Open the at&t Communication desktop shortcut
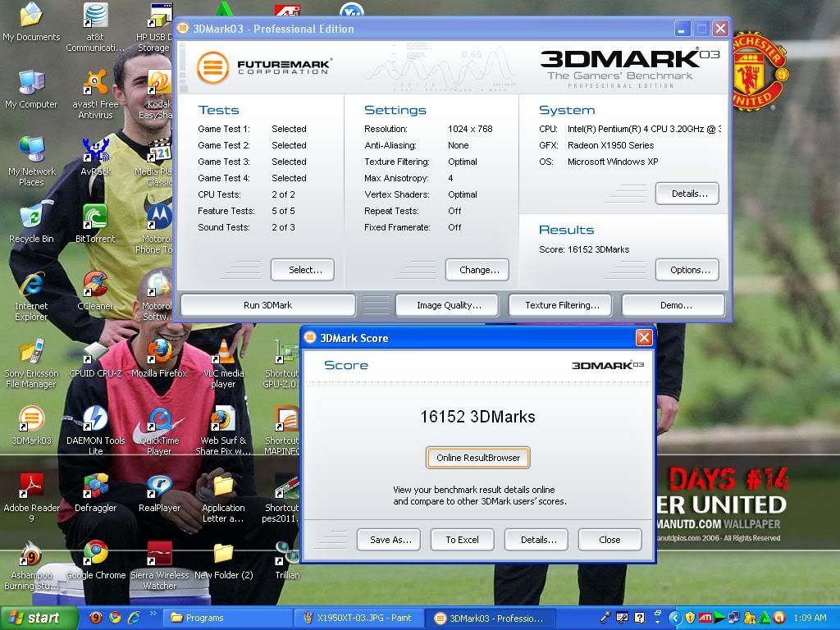Image resolution: width=840 pixels, height=630 pixels. pos(95,28)
